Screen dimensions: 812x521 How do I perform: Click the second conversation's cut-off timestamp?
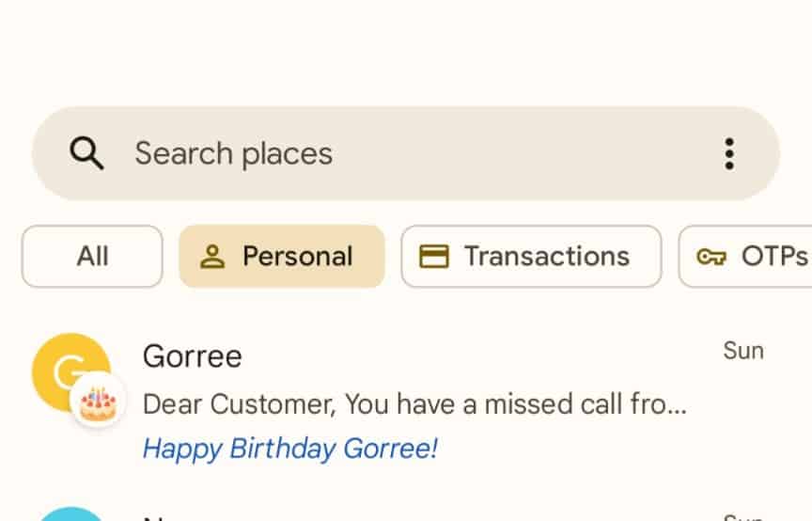pyautogui.click(x=742, y=516)
